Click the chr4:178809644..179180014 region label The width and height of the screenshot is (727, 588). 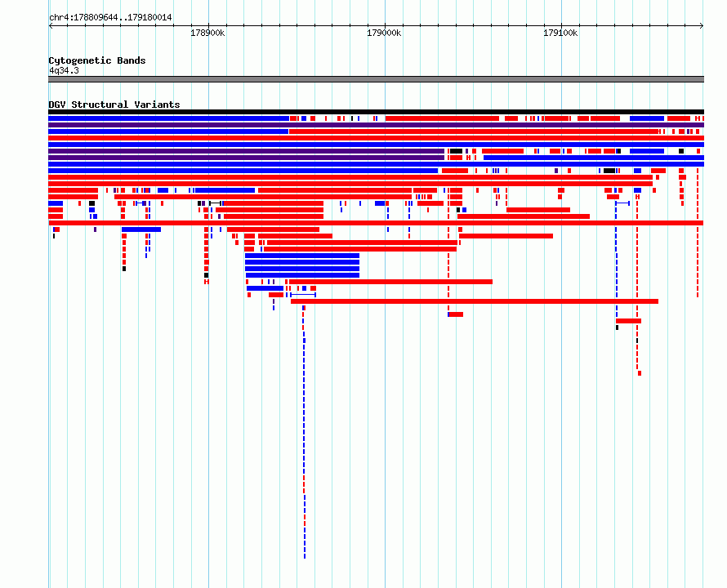[110, 17]
